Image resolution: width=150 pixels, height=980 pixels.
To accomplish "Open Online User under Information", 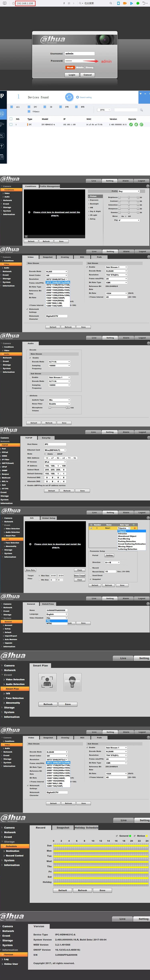I will (11, 964).
